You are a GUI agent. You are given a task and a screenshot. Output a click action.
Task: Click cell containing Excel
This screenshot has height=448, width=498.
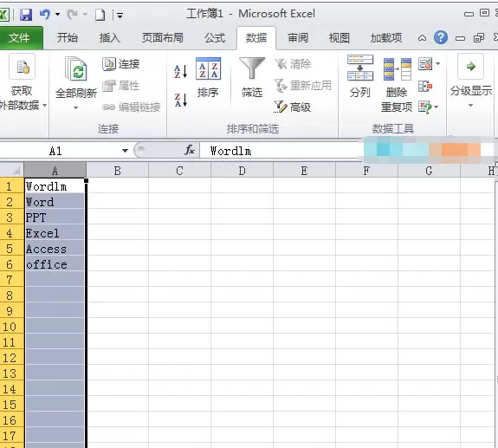point(55,233)
